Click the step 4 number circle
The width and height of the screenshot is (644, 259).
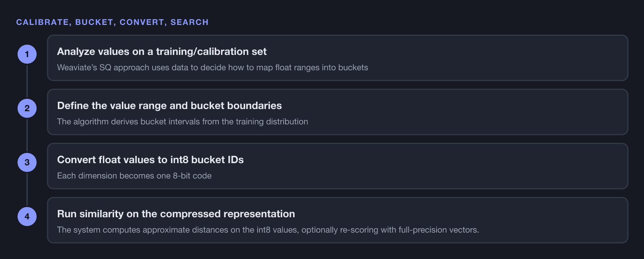(x=27, y=216)
